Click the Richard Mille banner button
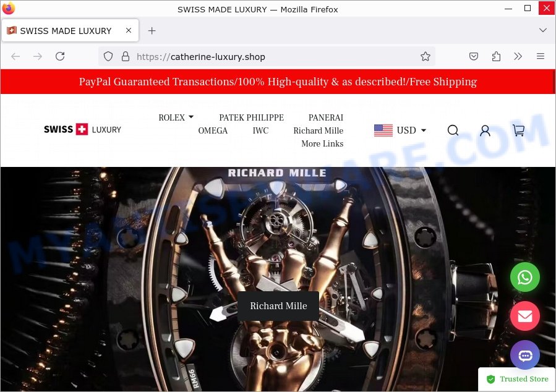556x392 pixels. 278,306
